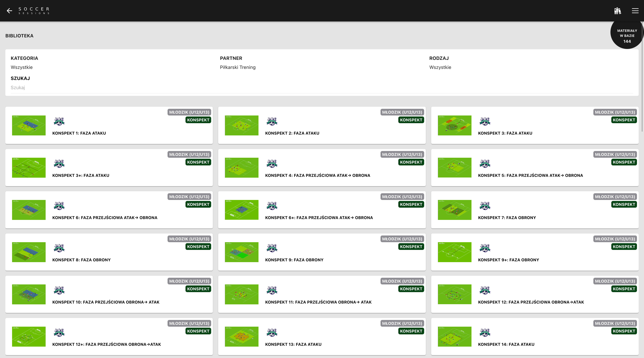
Task: Click partner logo on Konspekt 1 card
Action: [x=59, y=121]
